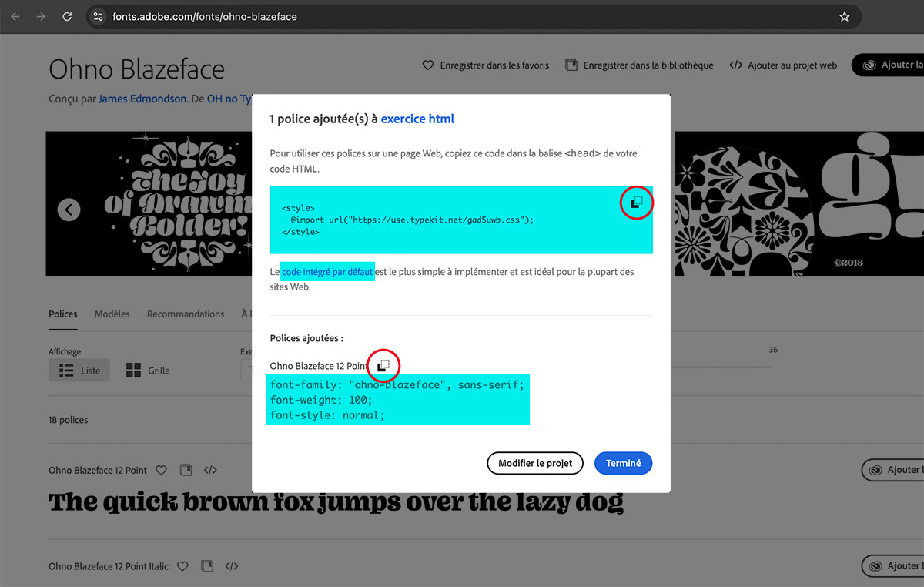Image resolution: width=924 pixels, height=587 pixels.
Task: Click the </> icon beside Italic style
Action: [231, 566]
